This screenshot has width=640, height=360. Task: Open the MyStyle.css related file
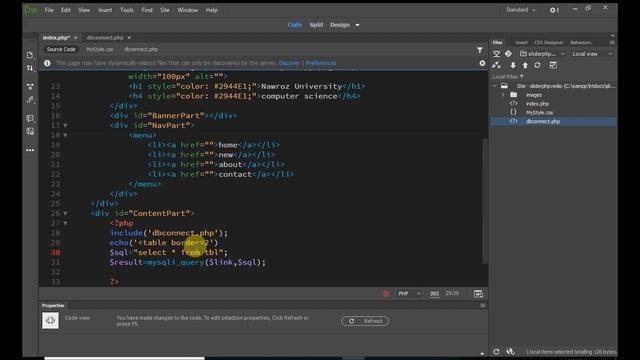pos(100,49)
